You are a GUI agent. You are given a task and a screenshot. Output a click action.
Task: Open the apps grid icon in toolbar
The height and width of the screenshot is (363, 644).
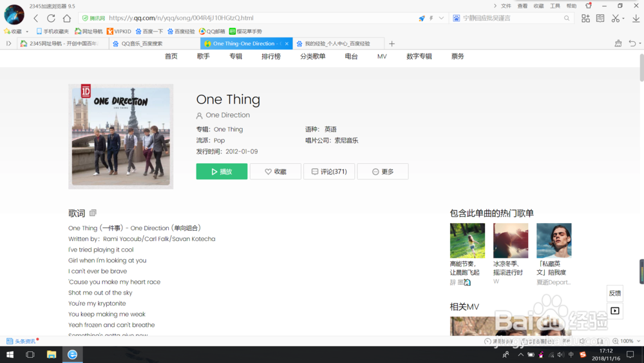tap(585, 18)
